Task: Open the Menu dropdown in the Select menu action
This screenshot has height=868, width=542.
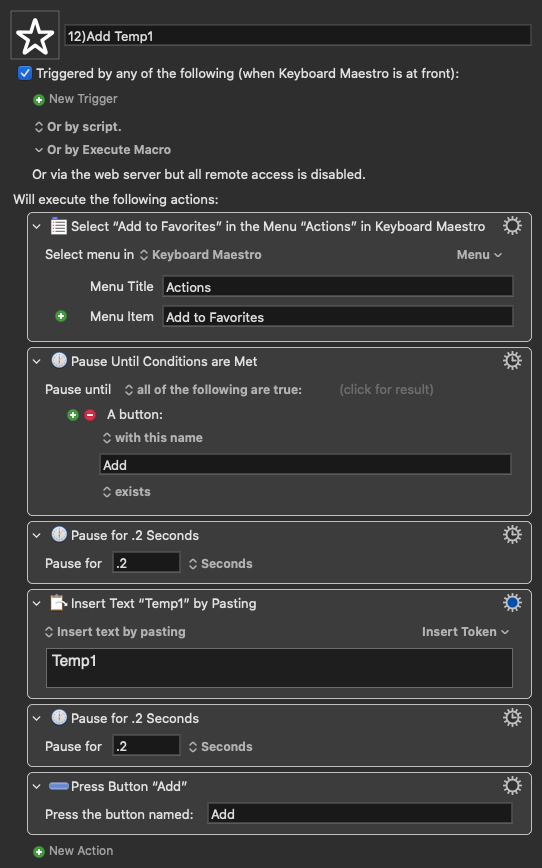Action: click(x=479, y=255)
